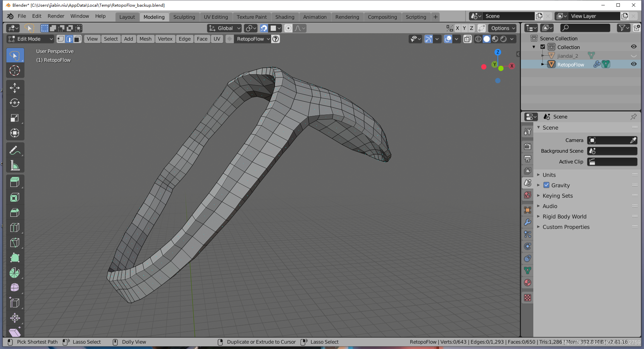Select the Shrink/Fatten tool

click(15, 318)
